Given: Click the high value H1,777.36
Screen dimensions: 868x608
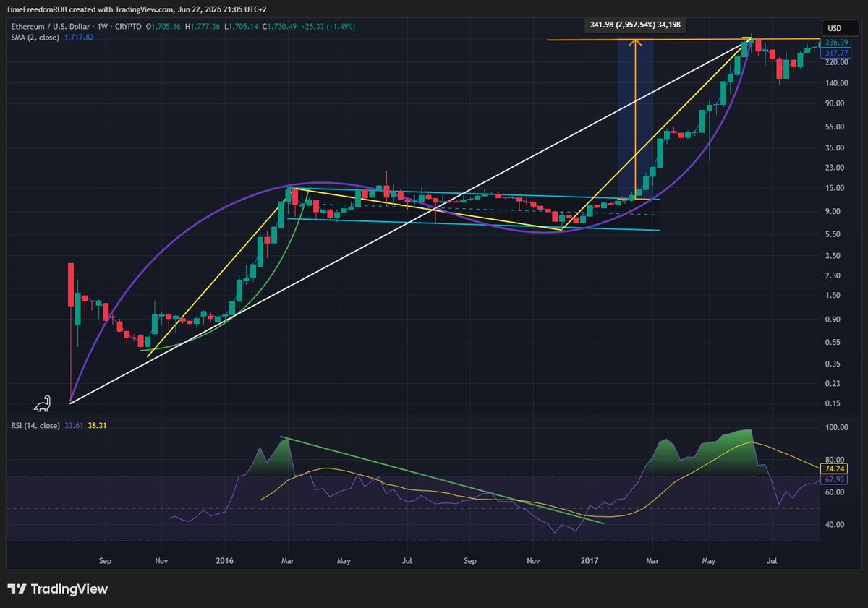Looking at the screenshot, I should coord(203,27).
